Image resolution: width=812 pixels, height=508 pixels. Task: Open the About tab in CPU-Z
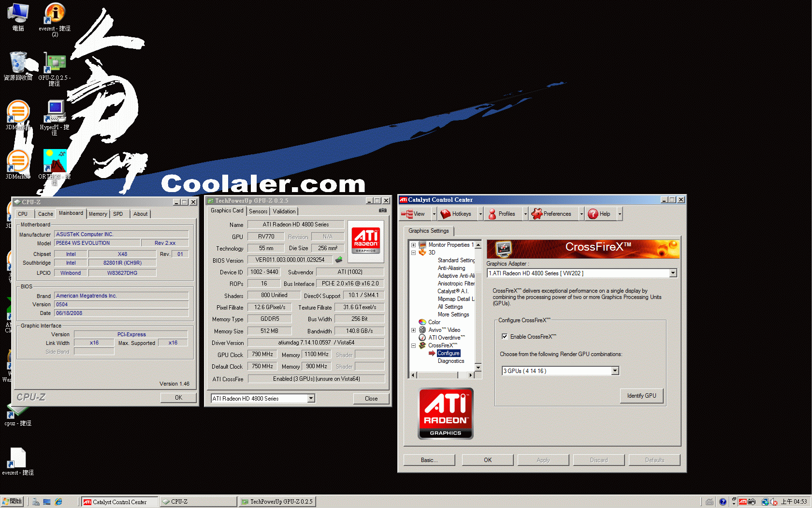pos(141,214)
